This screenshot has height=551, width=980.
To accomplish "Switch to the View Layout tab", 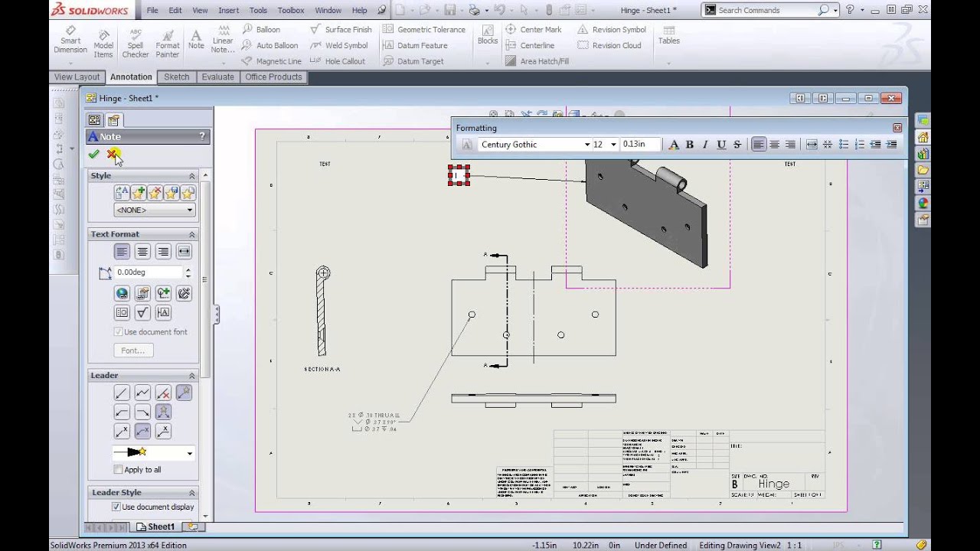I will tap(77, 77).
